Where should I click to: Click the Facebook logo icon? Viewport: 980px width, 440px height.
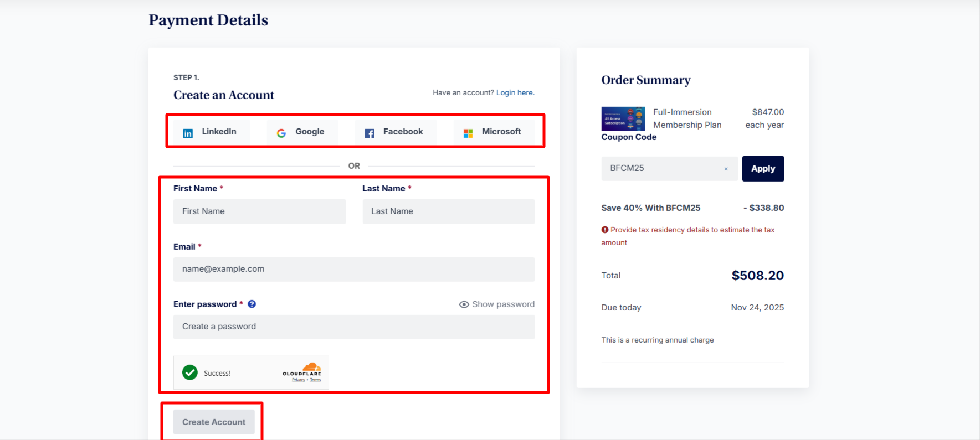tap(370, 133)
